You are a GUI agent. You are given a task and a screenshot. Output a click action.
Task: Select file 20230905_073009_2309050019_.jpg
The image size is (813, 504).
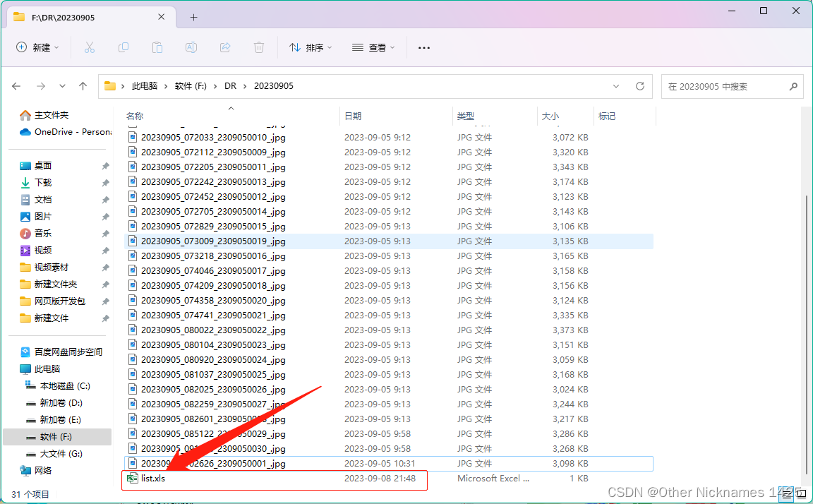[213, 241]
